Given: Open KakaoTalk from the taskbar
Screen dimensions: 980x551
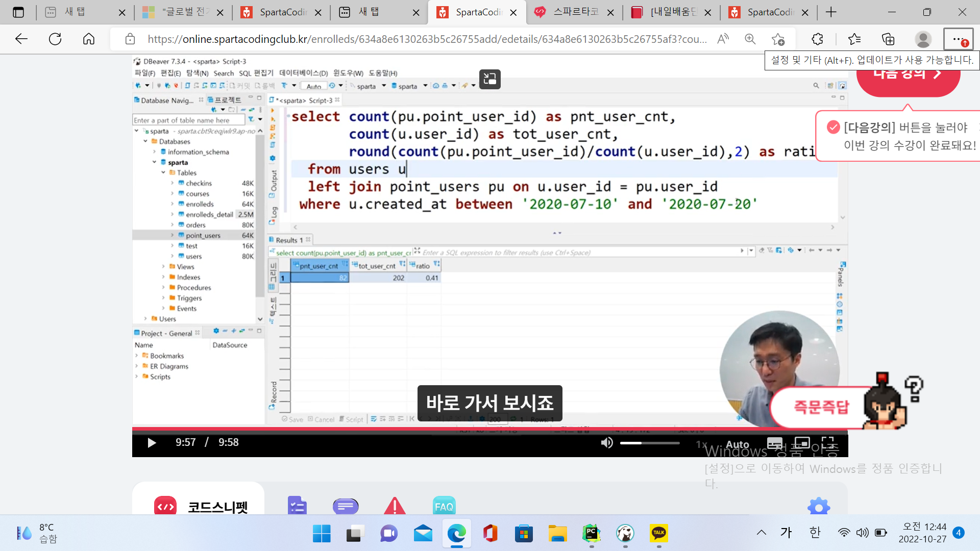Looking at the screenshot, I should click(x=658, y=534).
